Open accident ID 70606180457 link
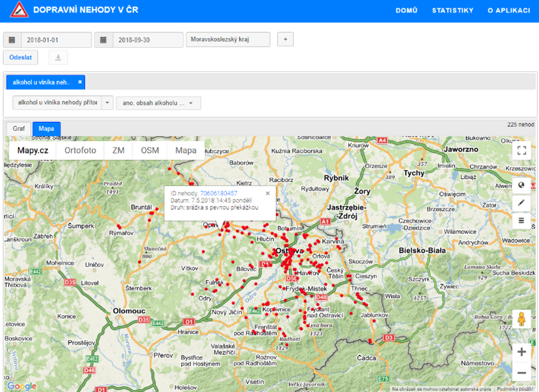 (218, 193)
